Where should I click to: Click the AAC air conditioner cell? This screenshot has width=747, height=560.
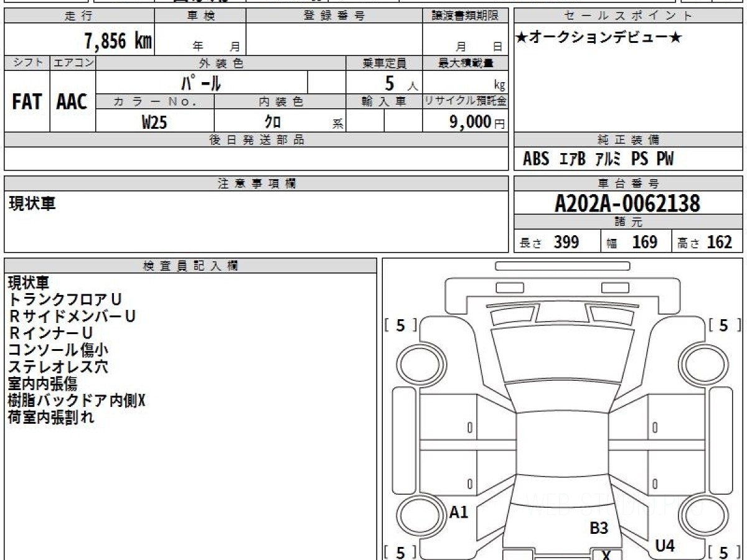click(x=72, y=102)
